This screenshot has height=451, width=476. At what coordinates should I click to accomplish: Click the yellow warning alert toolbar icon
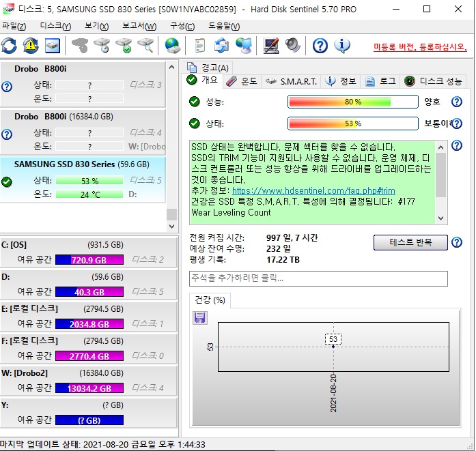tap(31, 46)
